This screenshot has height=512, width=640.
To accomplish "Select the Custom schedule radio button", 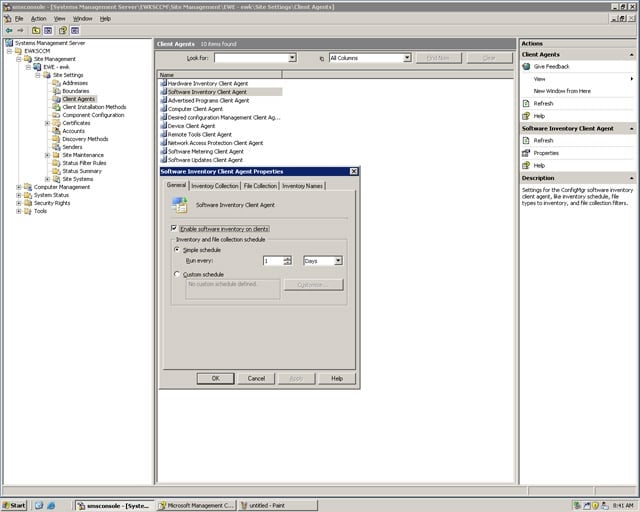I will 177,274.
